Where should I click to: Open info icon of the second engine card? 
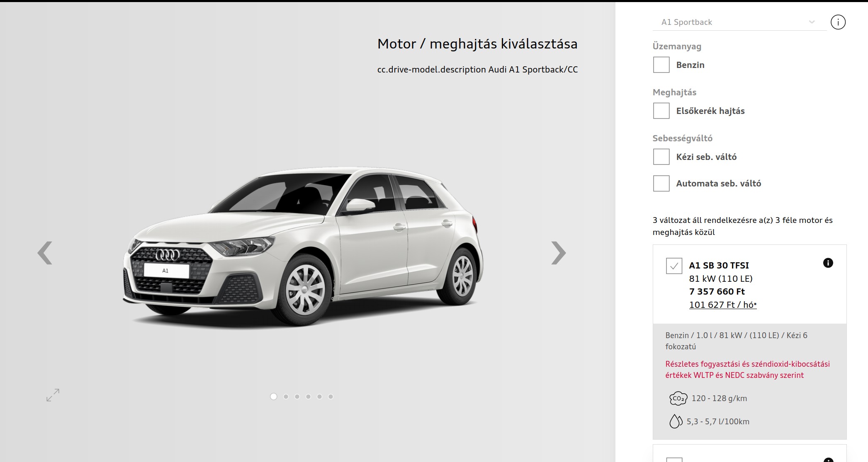coord(828,460)
